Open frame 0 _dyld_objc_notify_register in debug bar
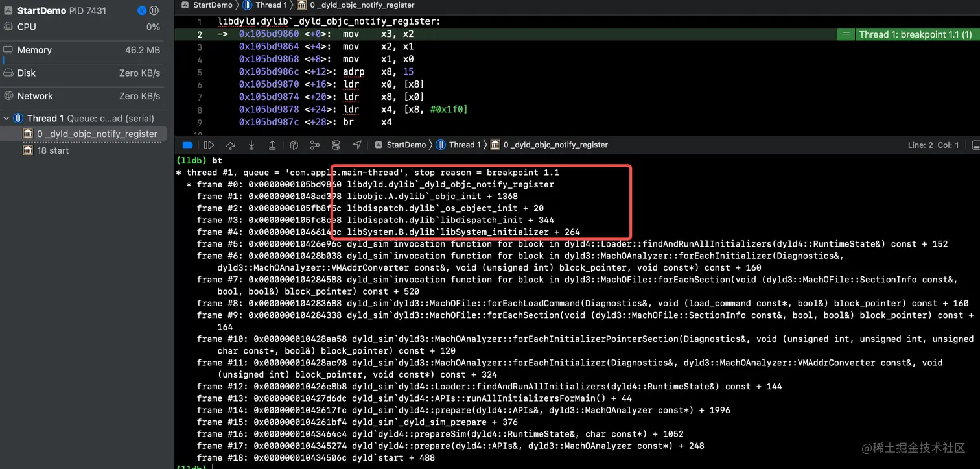 pos(550,145)
